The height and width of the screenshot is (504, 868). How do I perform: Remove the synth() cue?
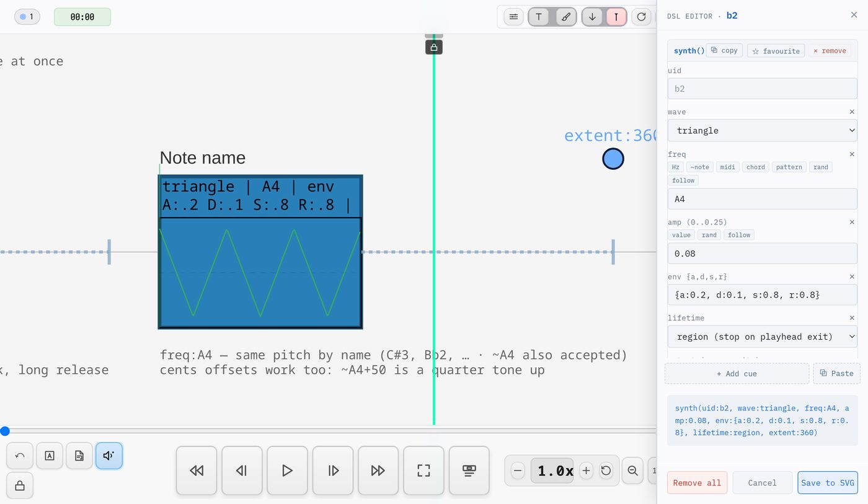pos(830,51)
